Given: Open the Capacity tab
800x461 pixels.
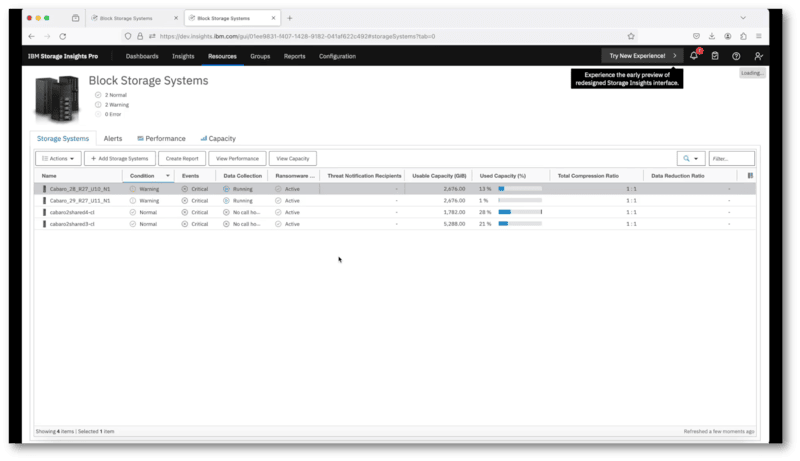Looking at the screenshot, I should [x=218, y=139].
